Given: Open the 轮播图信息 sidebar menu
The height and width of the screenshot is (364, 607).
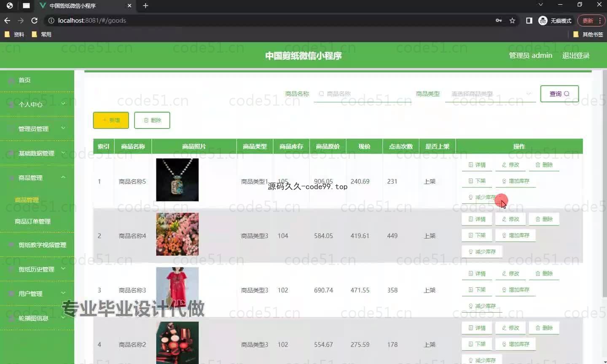Looking at the screenshot, I should (37, 318).
